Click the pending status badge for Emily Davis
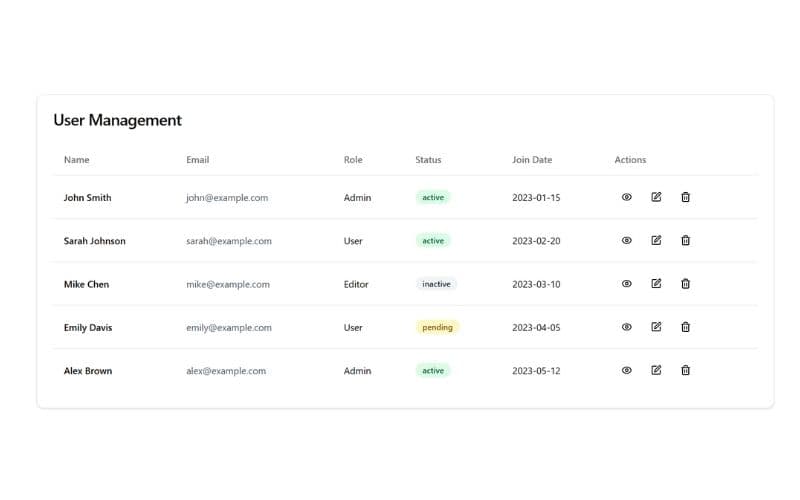800x500 pixels. (437, 327)
